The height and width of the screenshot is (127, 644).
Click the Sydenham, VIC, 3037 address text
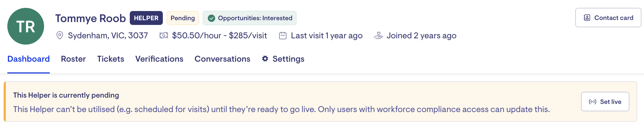(x=108, y=35)
